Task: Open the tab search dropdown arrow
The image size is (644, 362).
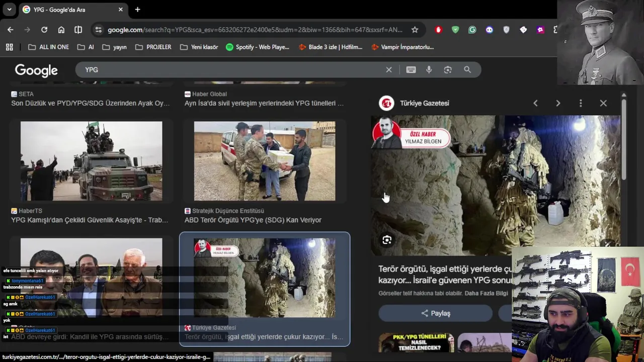Action: pos(9,10)
